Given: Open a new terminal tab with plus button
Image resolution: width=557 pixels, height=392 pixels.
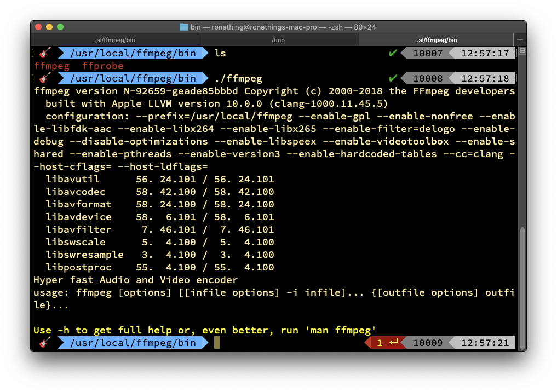Looking at the screenshot, I should coord(520,40).
